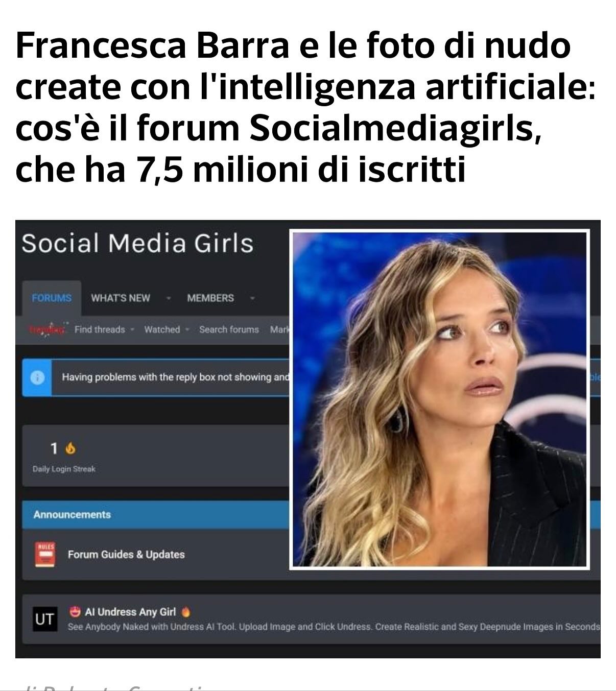Screen dimensions: 616x691
Task: Open Forum Guides & Updates
Action: coord(126,554)
